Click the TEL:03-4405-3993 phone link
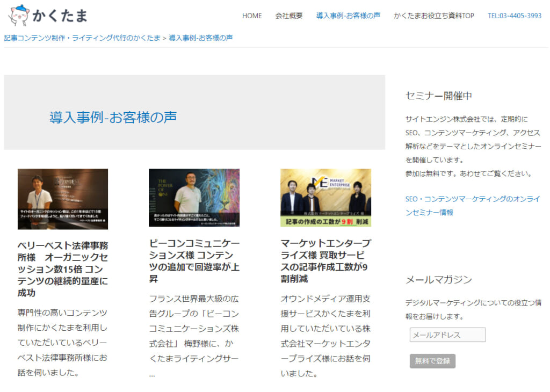Image resolution: width=550 pixels, height=392 pixels. (515, 16)
